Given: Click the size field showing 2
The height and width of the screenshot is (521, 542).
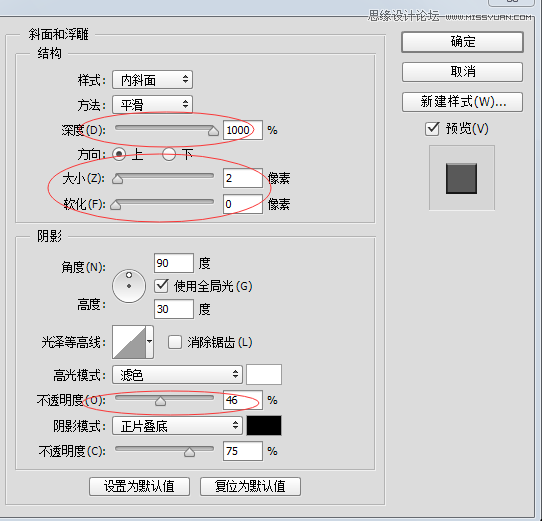Looking at the screenshot, I should (243, 178).
